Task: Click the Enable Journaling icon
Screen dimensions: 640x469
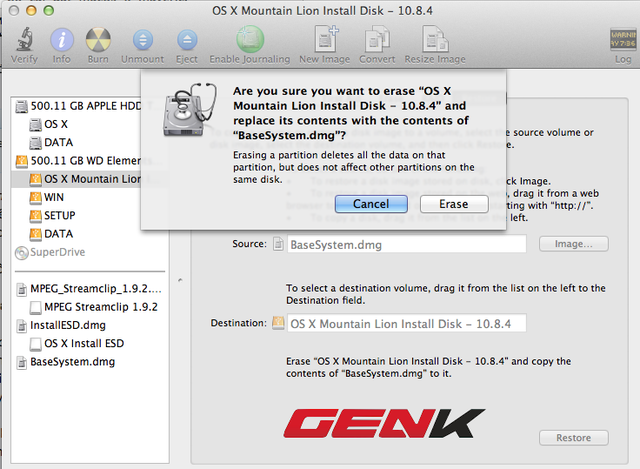Action: [x=250, y=39]
